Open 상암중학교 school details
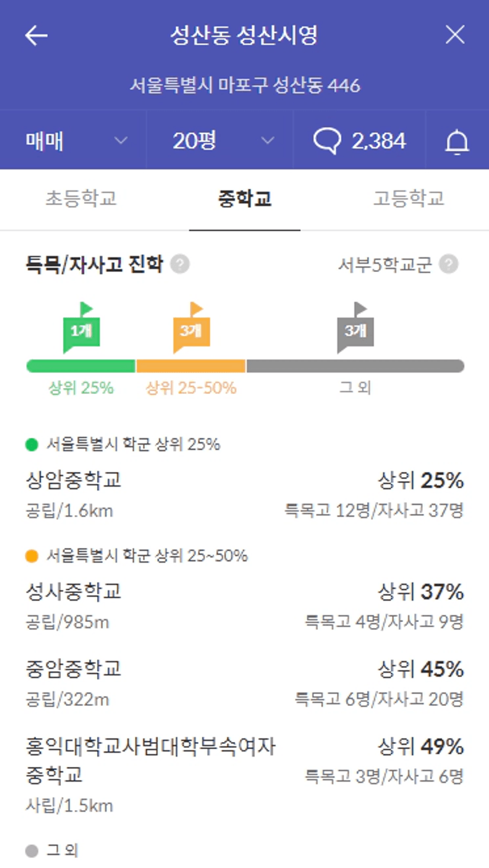Image resolution: width=489 pixels, height=868 pixels. [x=245, y=494]
